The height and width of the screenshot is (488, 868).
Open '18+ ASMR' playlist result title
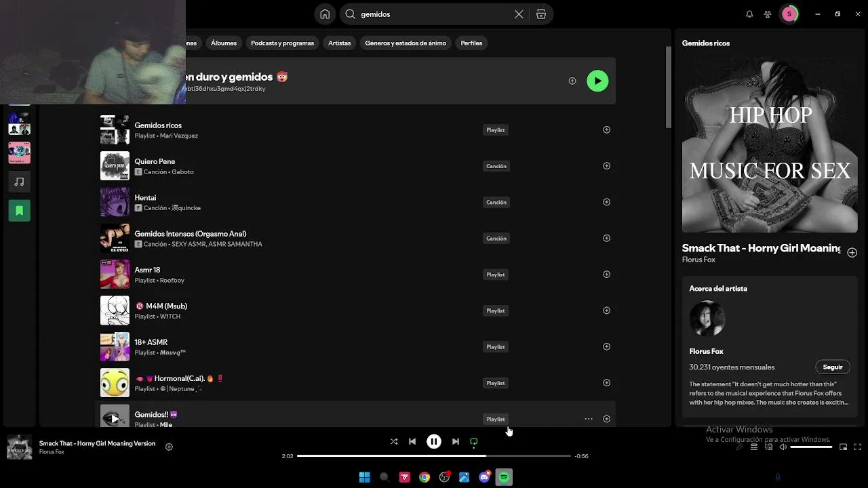pos(151,342)
